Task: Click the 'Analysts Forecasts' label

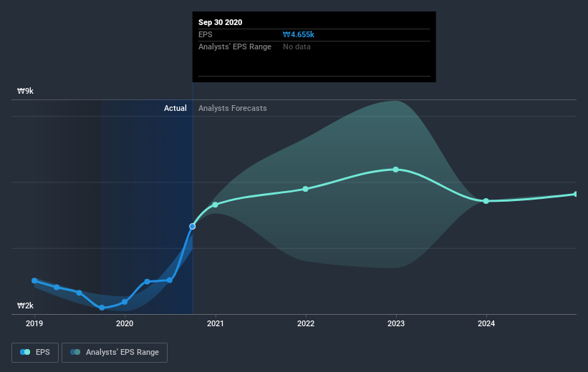Action: [x=233, y=108]
